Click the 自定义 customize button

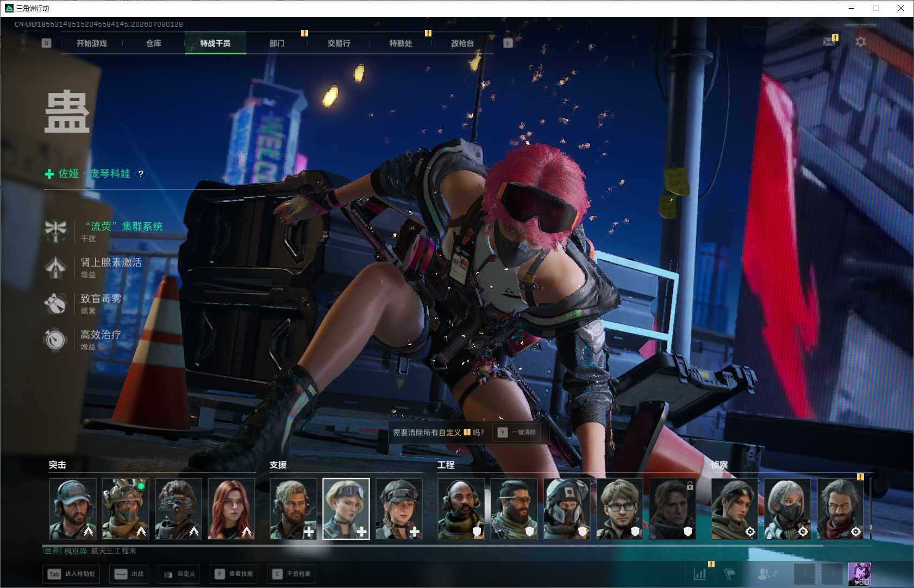[179, 574]
